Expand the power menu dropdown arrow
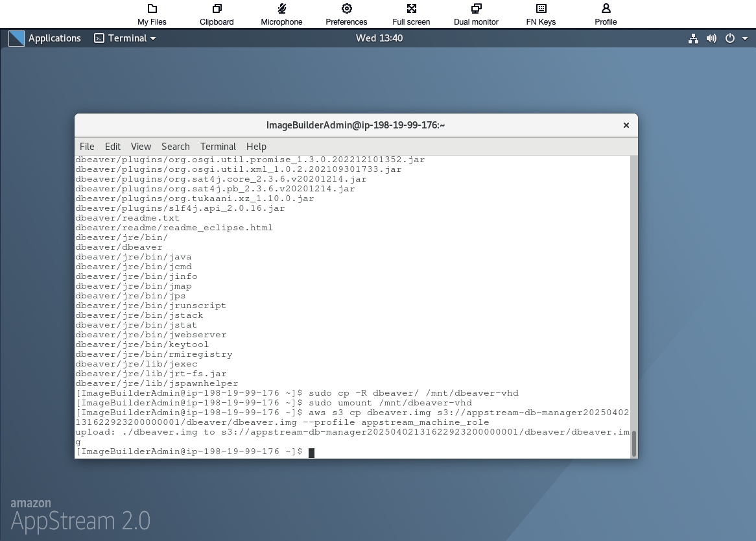Screen dimensions: 756x541 point(744,38)
